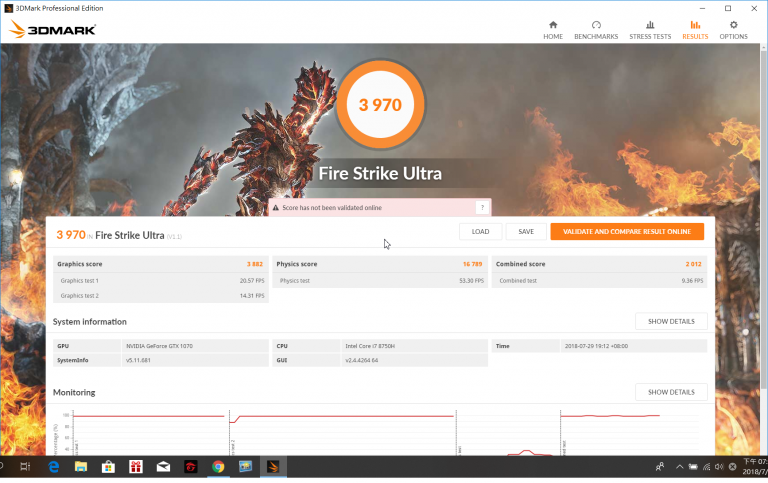Click Intel Core i7 8750H value
The width and height of the screenshot is (768, 483).
tap(370, 346)
